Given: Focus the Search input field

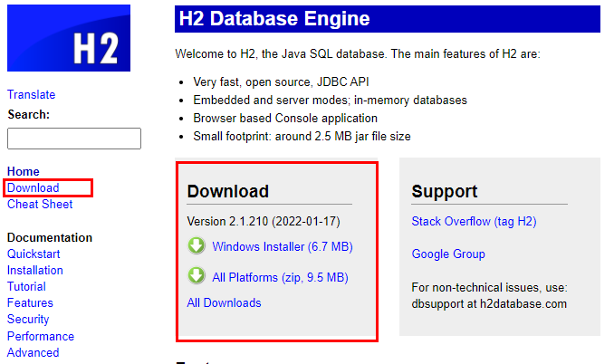Looking at the screenshot, I should (74, 139).
